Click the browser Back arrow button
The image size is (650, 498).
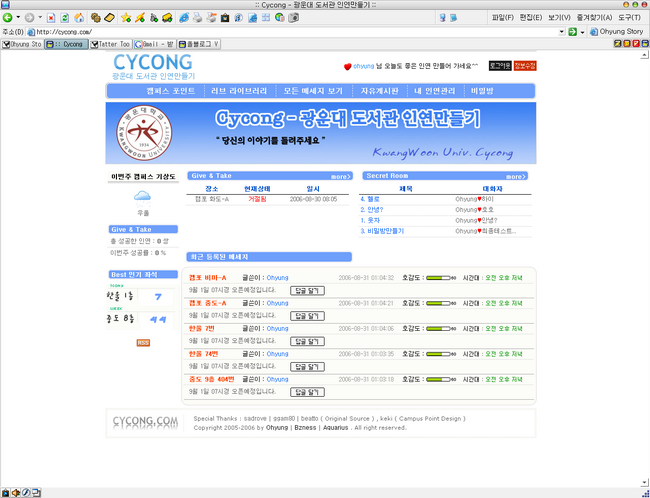click(8, 18)
